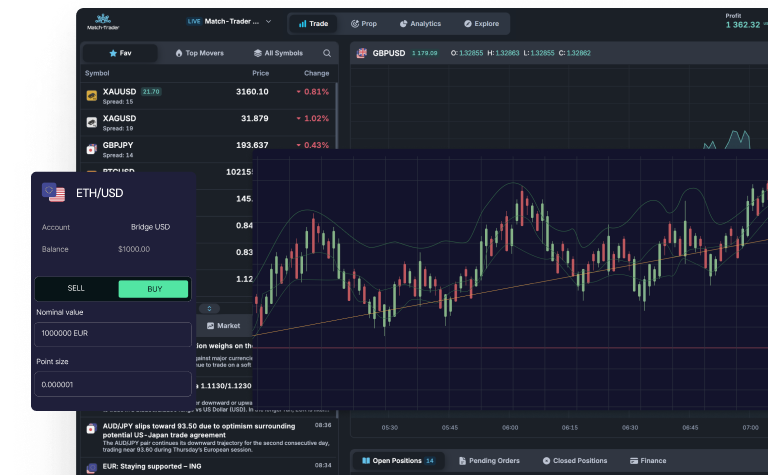Click the GBPUSD flag icon in chart header
Screen dimensions: 768x475
point(362,53)
